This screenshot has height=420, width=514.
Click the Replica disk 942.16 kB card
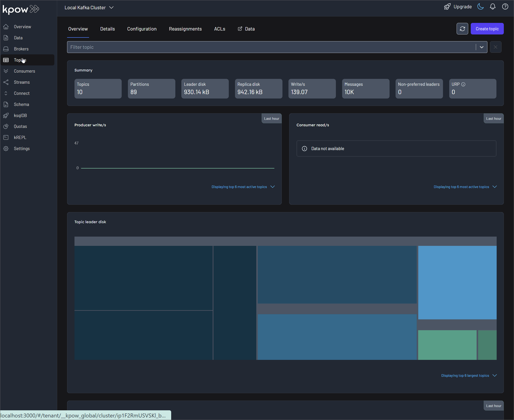(259, 89)
